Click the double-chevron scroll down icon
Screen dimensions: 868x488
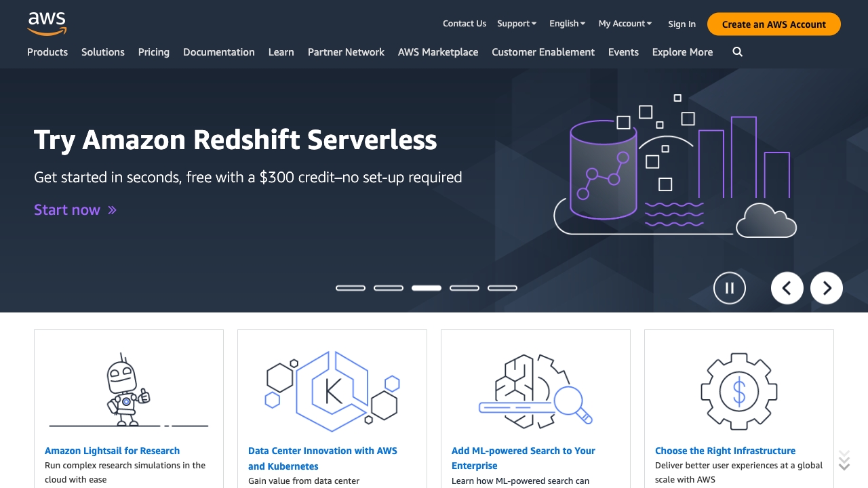pos(844,460)
